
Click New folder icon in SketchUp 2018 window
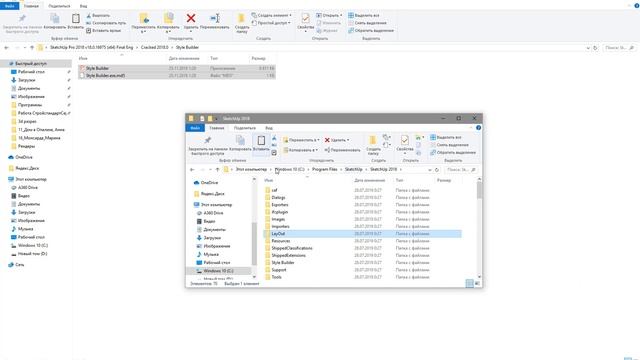click(373, 141)
